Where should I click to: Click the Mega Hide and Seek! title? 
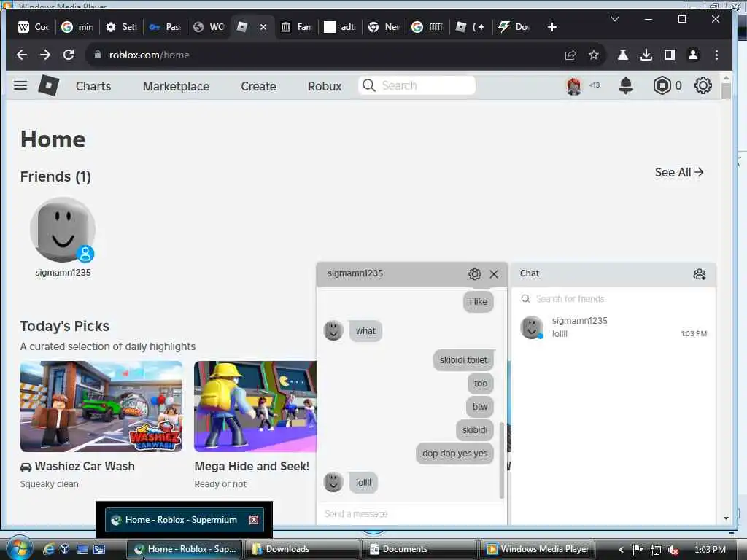(x=252, y=466)
